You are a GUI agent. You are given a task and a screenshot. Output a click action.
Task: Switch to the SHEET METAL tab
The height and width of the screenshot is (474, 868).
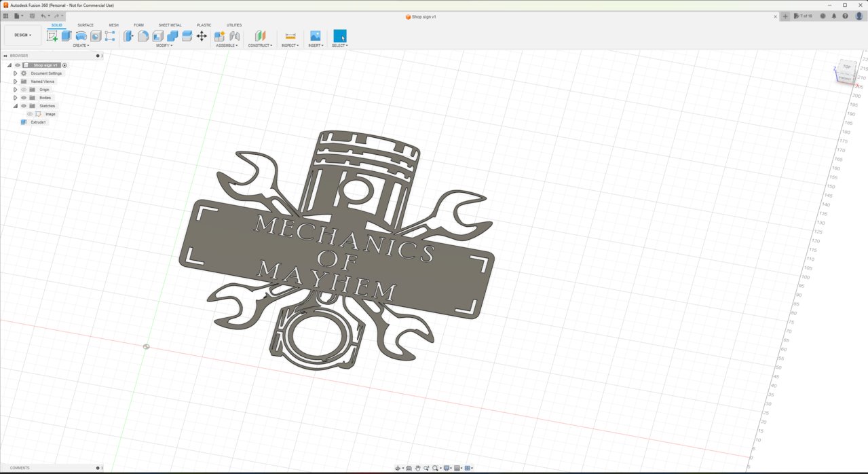click(170, 25)
